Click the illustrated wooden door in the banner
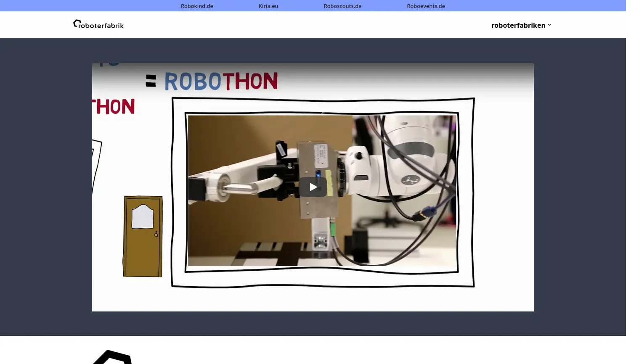 143,236
